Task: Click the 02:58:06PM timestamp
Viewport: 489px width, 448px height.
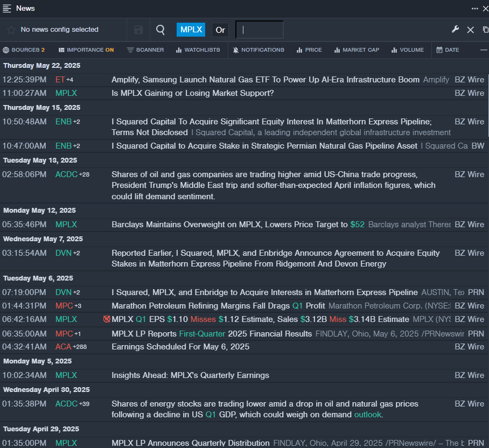Action: click(24, 174)
